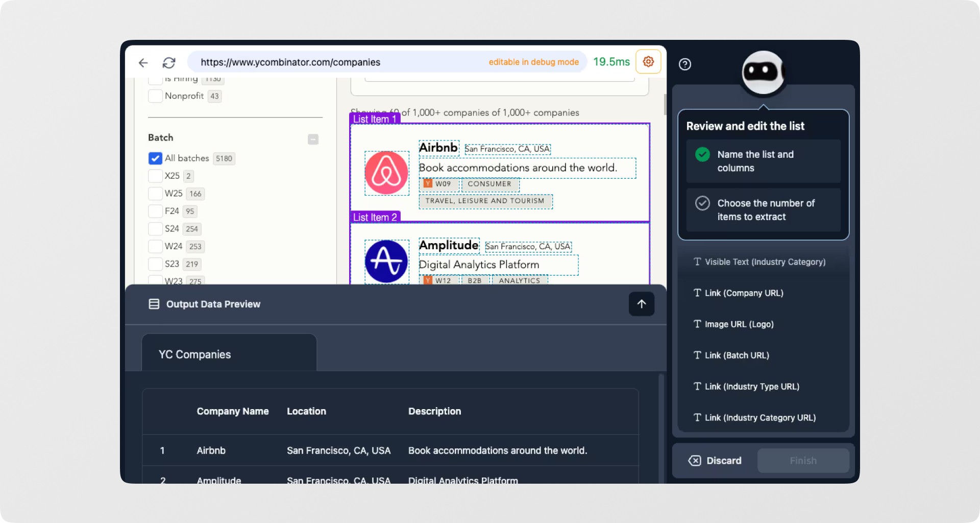Click the List Item 2 label
Viewport: 980px width, 523px height.
(x=375, y=217)
